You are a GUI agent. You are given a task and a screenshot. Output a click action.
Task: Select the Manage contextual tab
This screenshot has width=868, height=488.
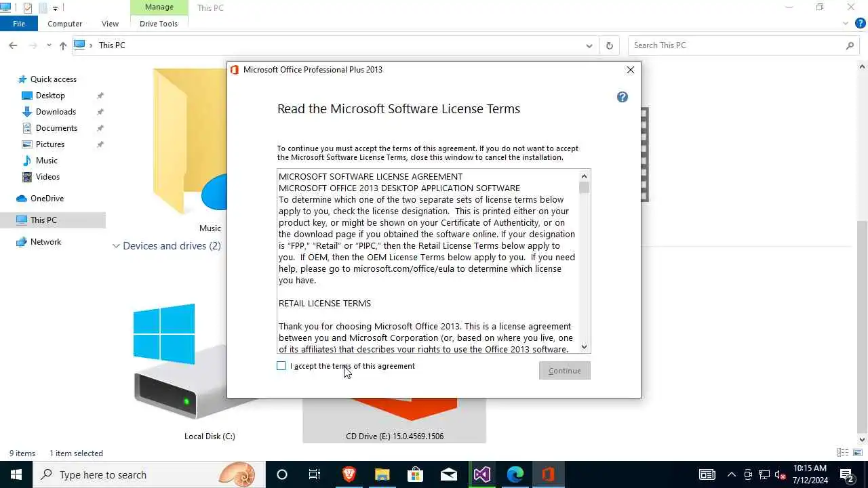(x=159, y=7)
